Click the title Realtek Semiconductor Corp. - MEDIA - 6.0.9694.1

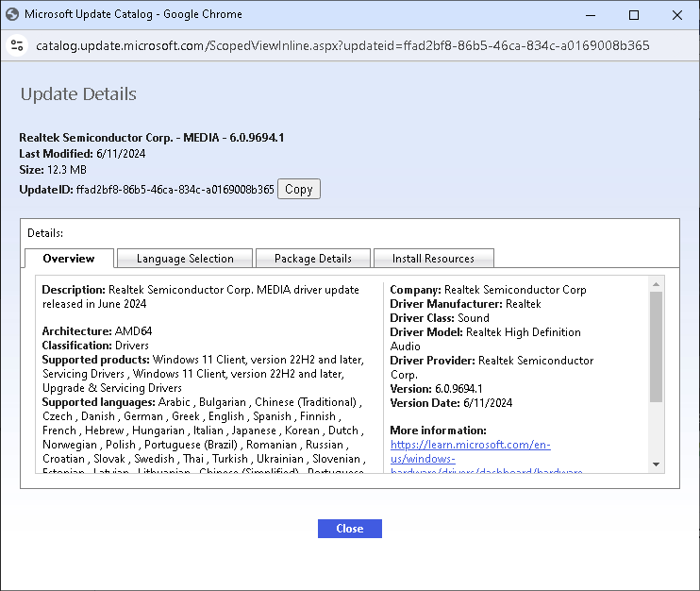click(151, 137)
